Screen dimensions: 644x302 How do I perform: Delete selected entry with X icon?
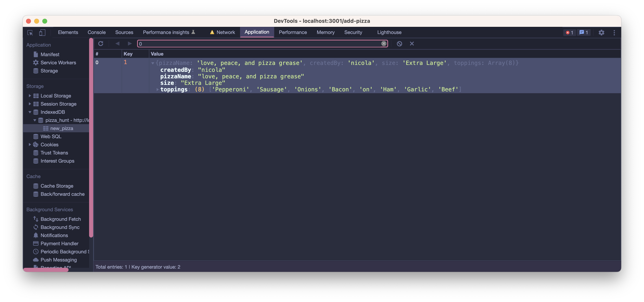tap(412, 44)
